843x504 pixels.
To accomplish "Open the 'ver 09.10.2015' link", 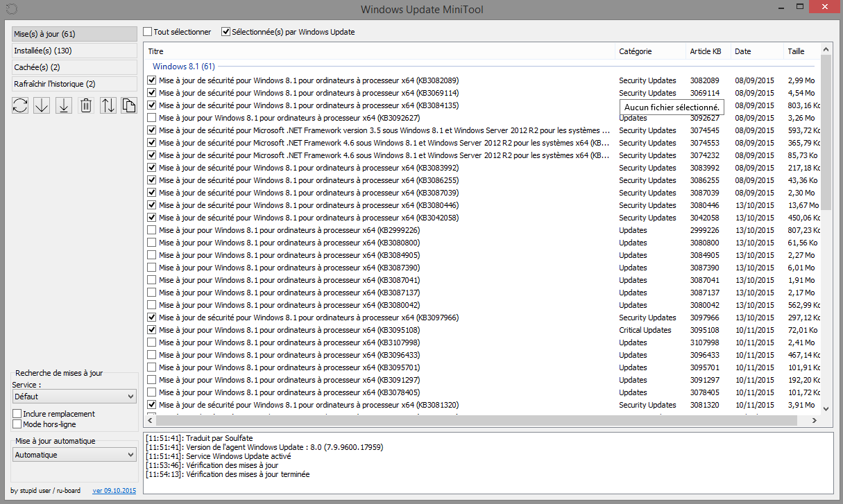I will pos(114,491).
